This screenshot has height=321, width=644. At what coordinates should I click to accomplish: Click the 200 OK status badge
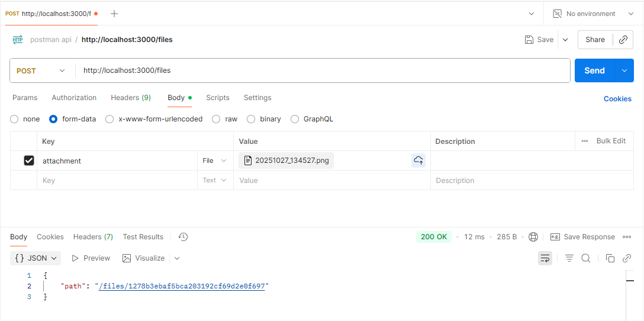click(x=434, y=237)
